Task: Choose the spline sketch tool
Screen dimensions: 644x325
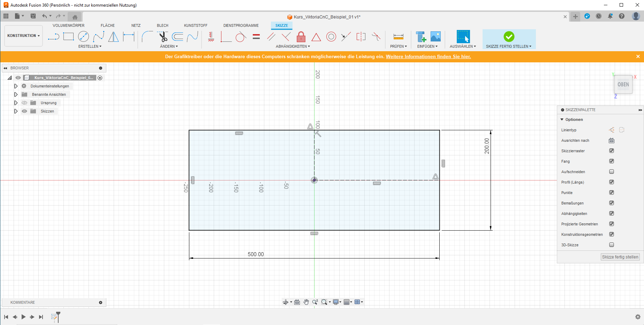Action: (x=99, y=37)
